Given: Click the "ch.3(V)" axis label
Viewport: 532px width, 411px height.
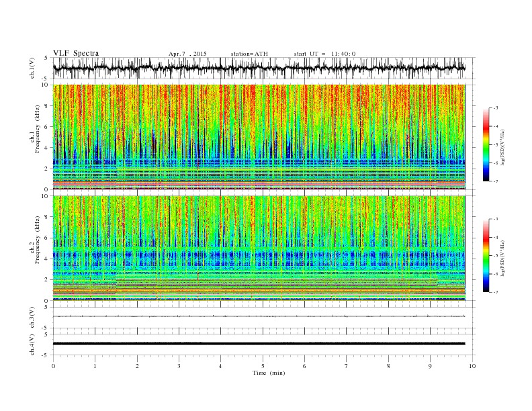Looking at the screenshot, I should click(x=32, y=317).
